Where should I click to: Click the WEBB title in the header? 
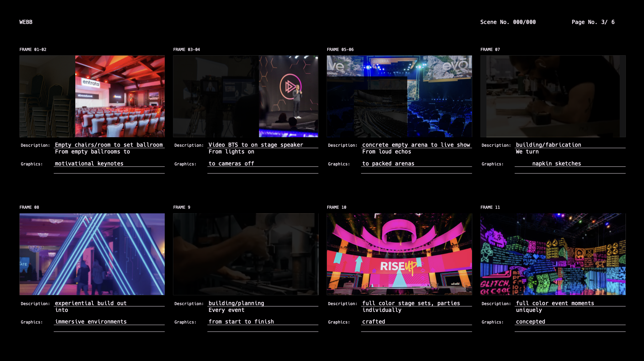[x=26, y=22]
